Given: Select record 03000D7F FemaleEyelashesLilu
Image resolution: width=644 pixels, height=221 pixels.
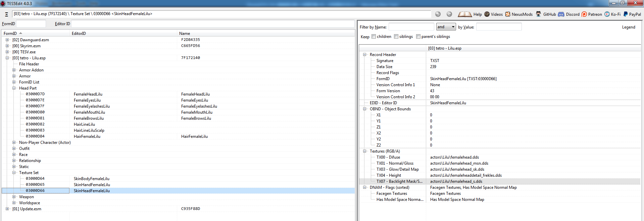Looking at the screenshot, I should tap(178, 106).
